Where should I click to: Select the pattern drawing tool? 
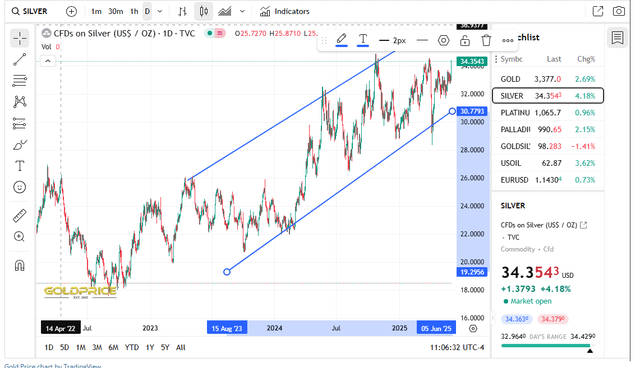(x=20, y=102)
